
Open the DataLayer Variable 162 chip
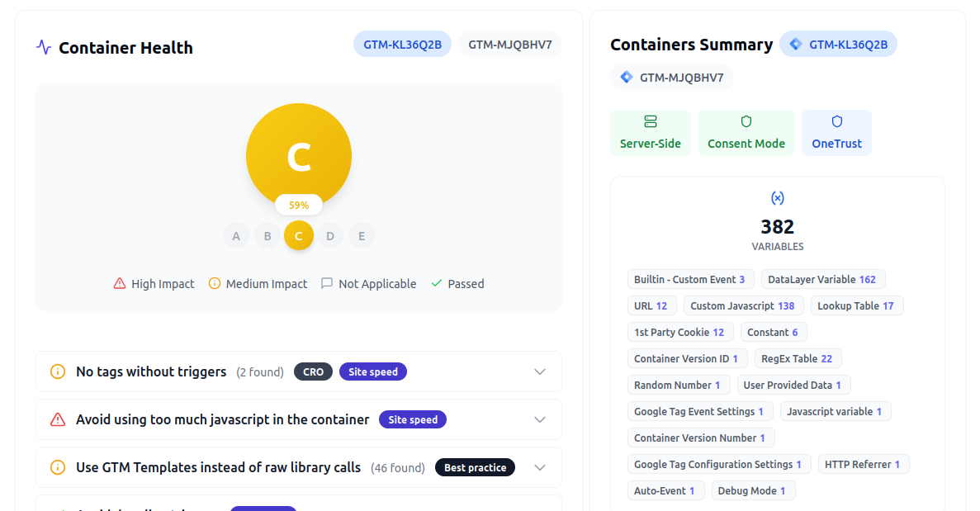coord(823,279)
